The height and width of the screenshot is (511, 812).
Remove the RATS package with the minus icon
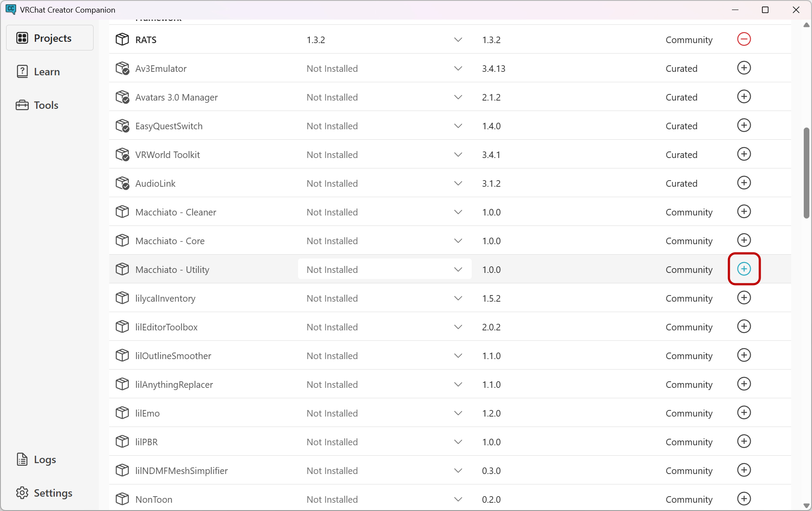tap(744, 39)
